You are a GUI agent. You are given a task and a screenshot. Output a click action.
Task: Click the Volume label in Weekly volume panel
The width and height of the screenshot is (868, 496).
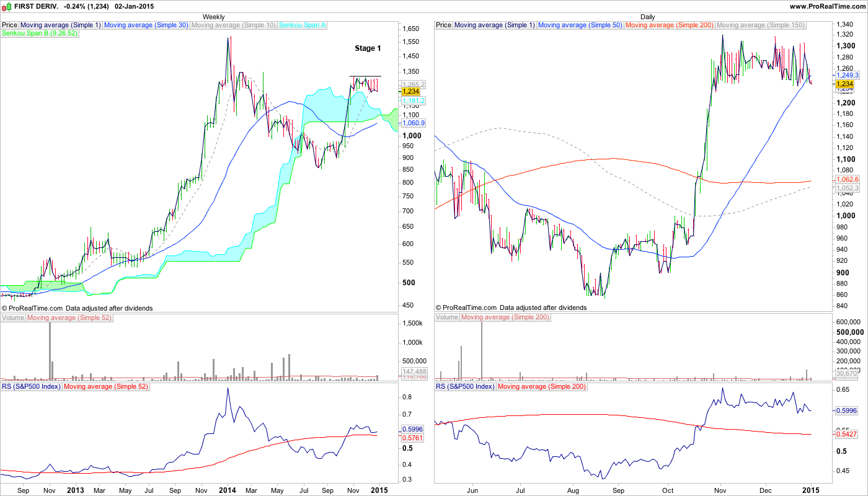[13, 317]
